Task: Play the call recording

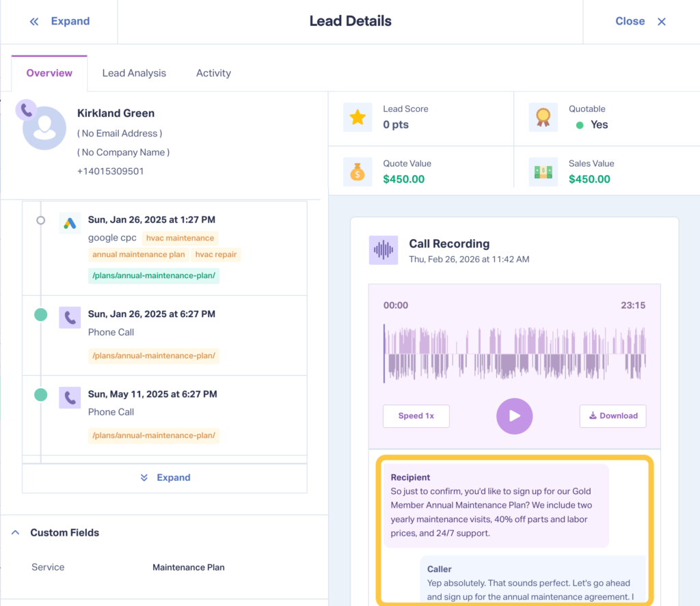Action: point(514,416)
